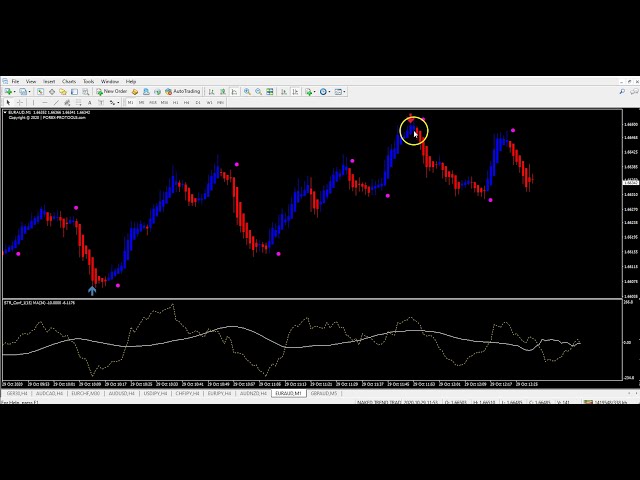Viewport: 640px width, 480px height.
Task: Switch chart to H1 timeframe
Action: click(x=175, y=102)
